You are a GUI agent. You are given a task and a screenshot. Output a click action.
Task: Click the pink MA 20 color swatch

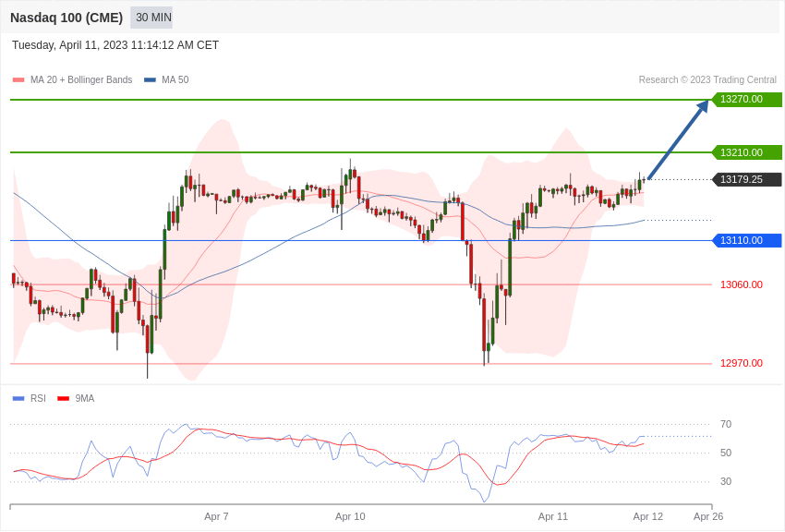(18, 79)
